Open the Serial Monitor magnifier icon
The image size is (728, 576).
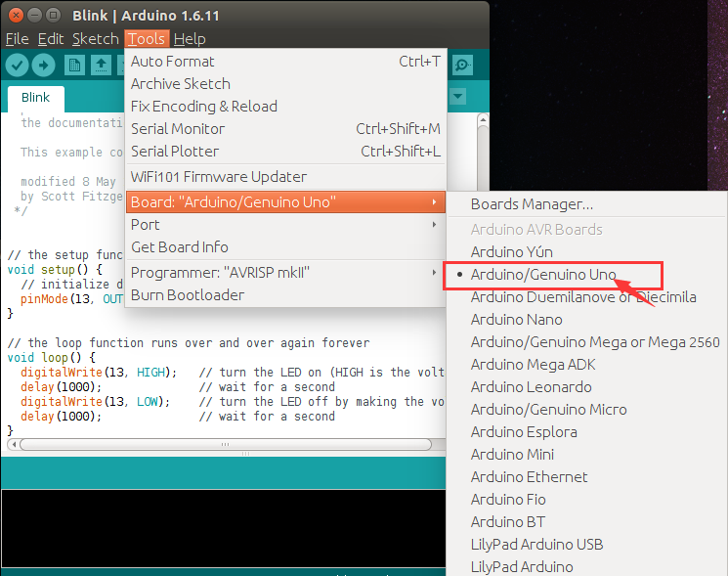tap(462, 65)
